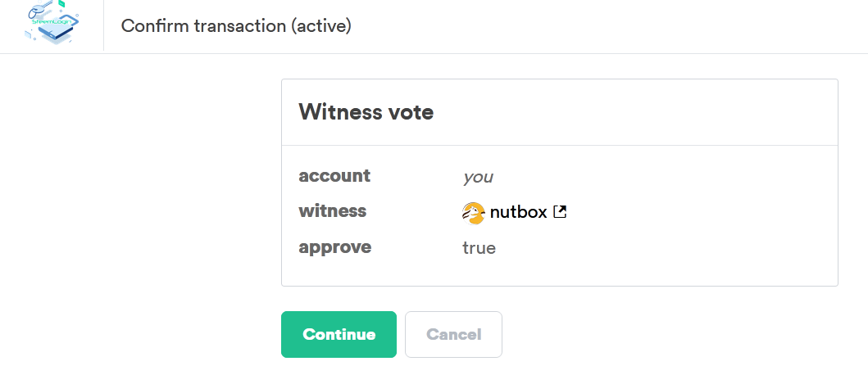Click the '(active)' text in the title
Screen dimensions: 868x375
pos(320,26)
